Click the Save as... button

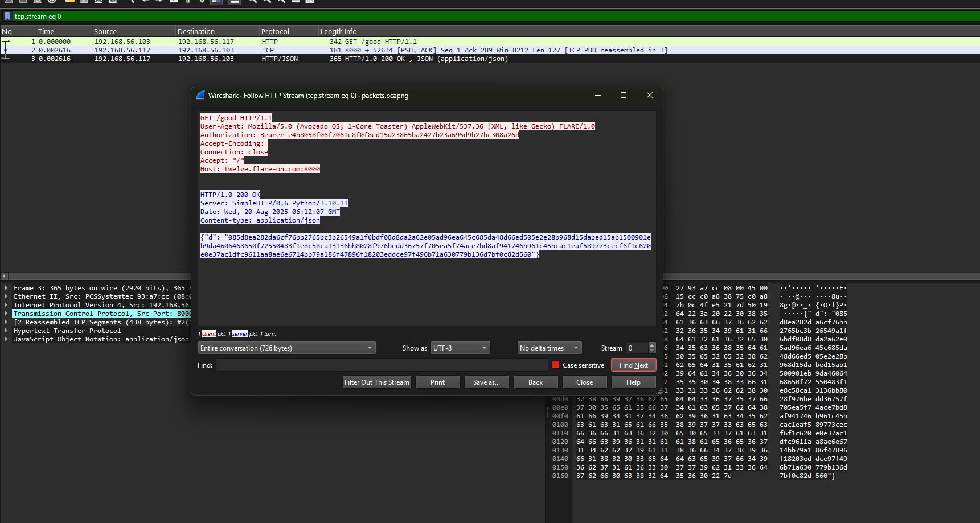pos(486,382)
